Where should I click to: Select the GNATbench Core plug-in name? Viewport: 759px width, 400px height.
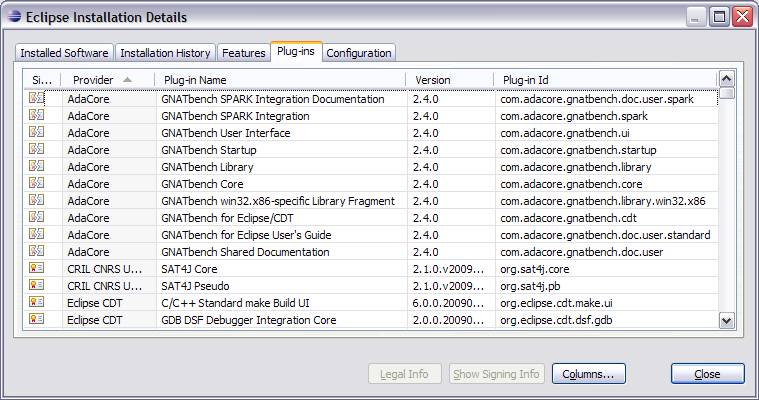pos(202,184)
